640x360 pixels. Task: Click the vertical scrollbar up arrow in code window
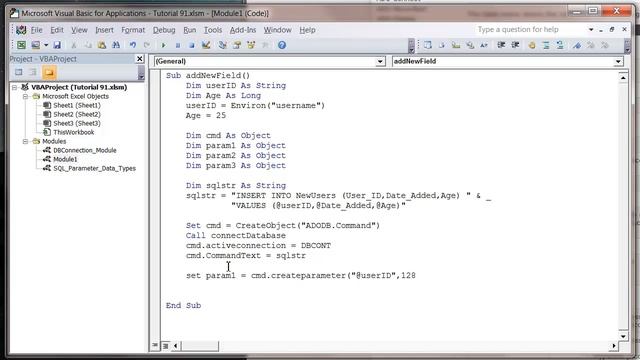click(x=623, y=78)
